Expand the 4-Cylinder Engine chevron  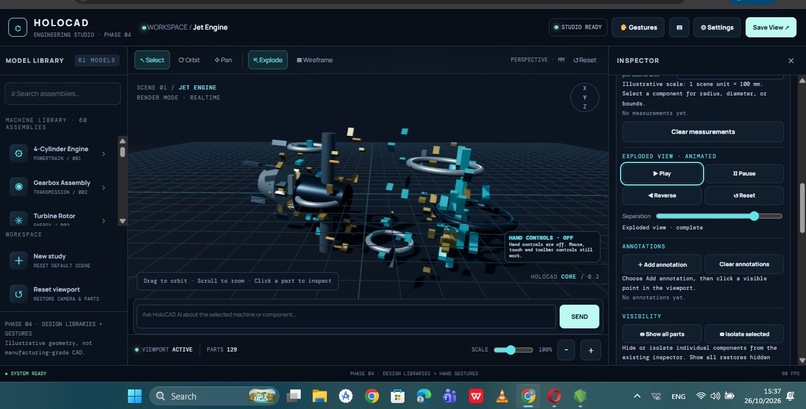pyautogui.click(x=103, y=154)
